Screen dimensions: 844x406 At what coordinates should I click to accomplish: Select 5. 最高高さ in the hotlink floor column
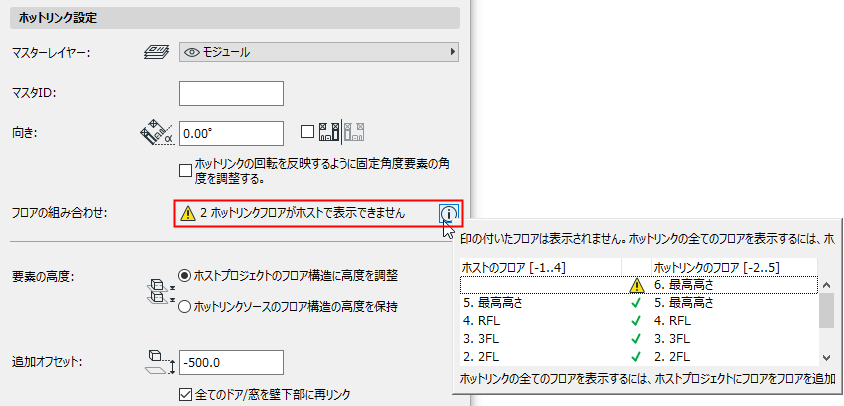click(684, 303)
